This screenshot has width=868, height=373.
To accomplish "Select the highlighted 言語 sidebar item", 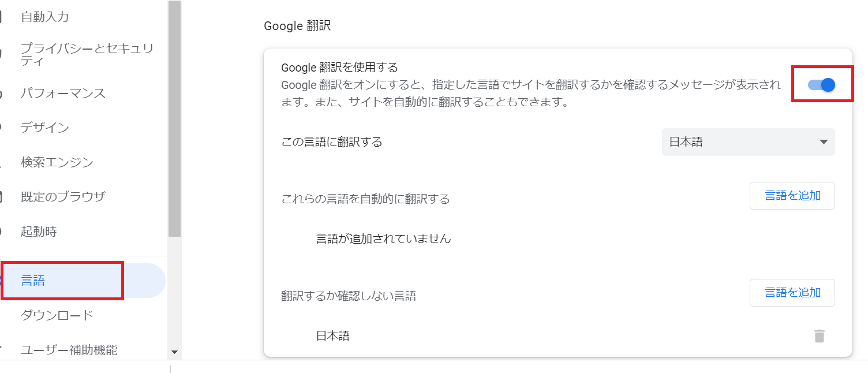I will (33, 281).
